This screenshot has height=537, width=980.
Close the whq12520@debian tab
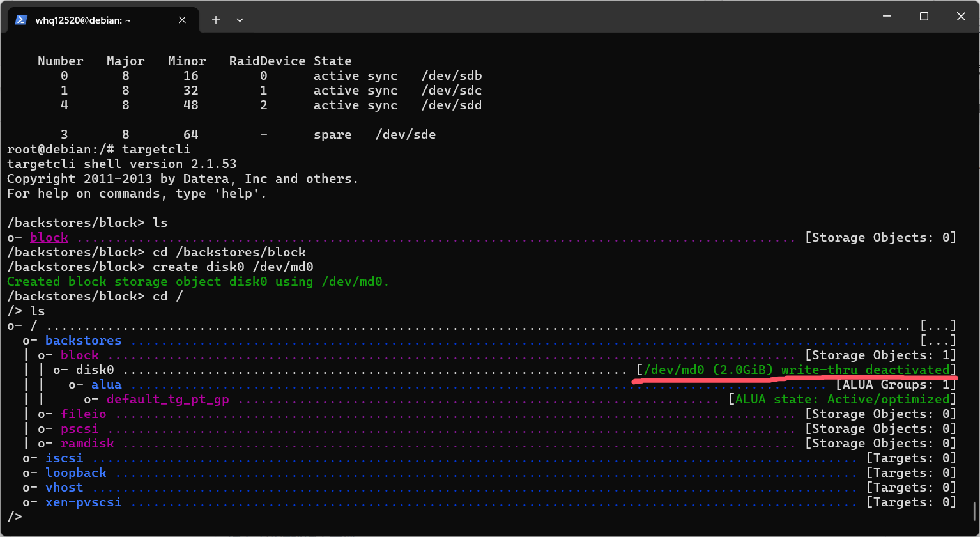pyautogui.click(x=182, y=20)
